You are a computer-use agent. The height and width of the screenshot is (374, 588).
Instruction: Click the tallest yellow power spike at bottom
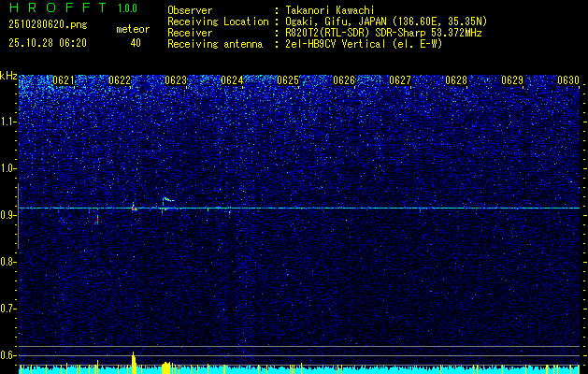(x=134, y=363)
